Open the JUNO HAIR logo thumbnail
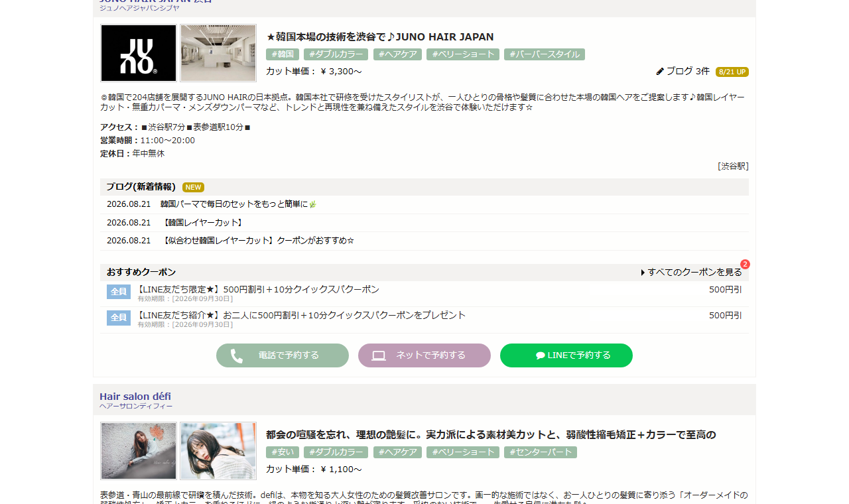The height and width of the screenshot is (504, 849). pos(139,53)
